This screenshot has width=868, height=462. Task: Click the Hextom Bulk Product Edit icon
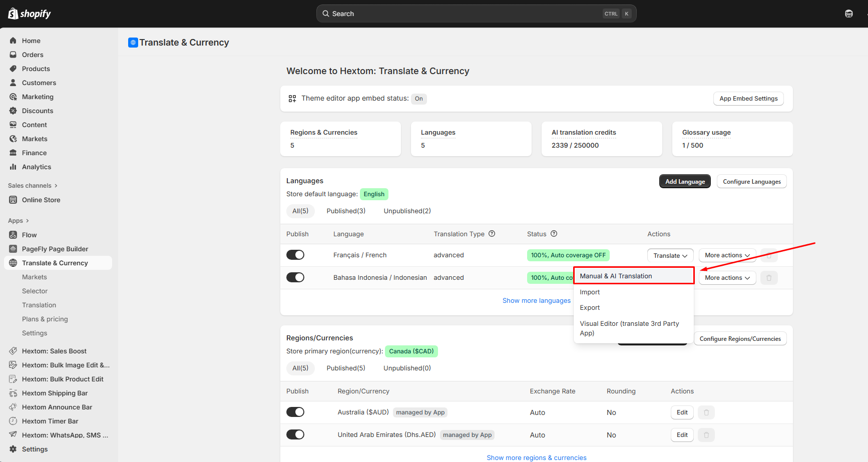click(13, 379)
